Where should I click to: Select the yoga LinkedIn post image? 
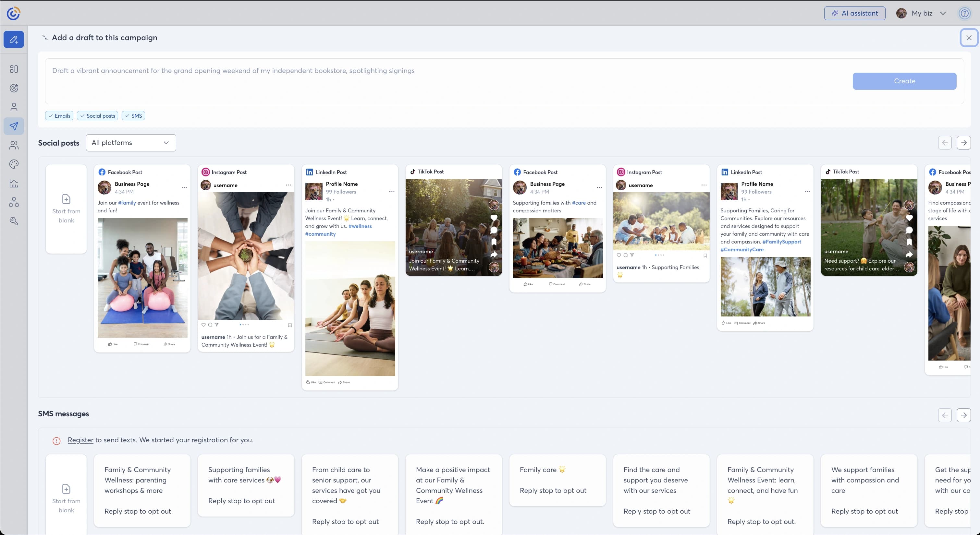[x=350, y=309]
